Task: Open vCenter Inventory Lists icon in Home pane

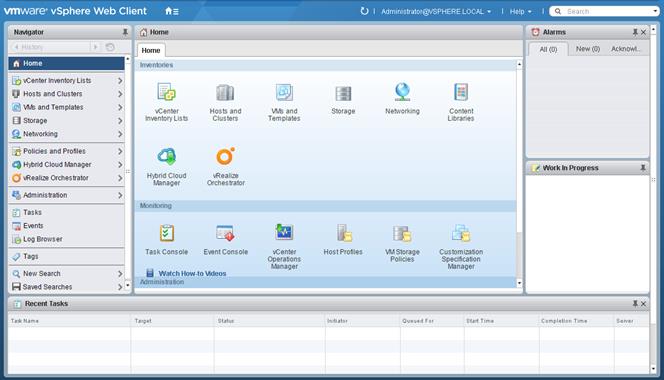Action: [x=166, y=92]
